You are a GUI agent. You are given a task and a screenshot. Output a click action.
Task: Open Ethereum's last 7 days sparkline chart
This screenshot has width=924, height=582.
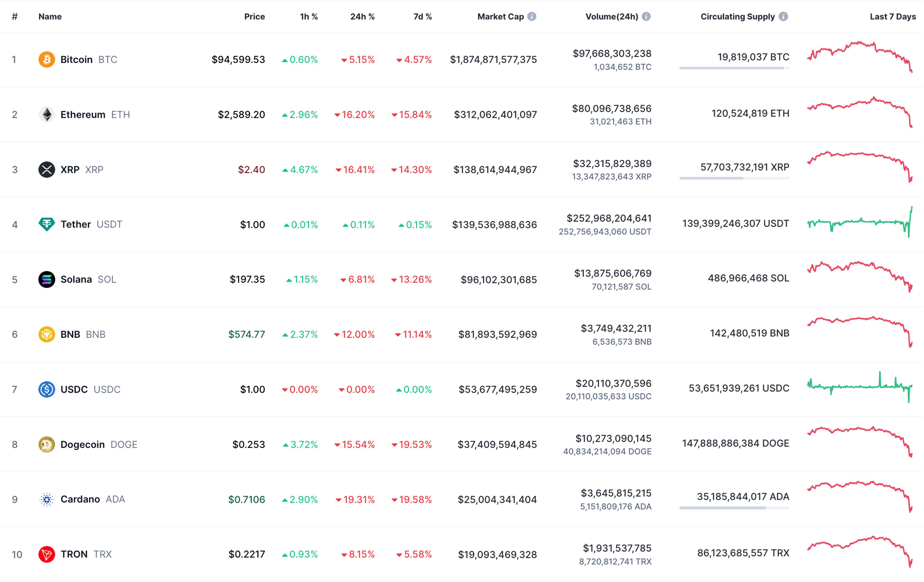pyautogui.click(x=860, y=112)
